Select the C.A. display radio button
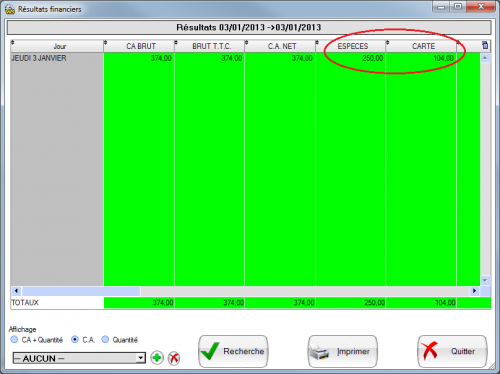Image resolution: width=500 pixels, height=374 pixels. pos(75,340)
